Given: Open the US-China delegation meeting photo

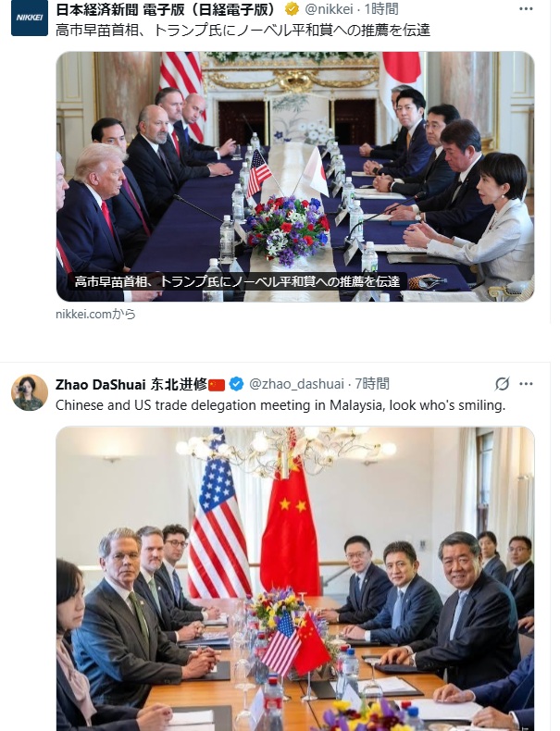Looking at the screenshot, I should coord(295,578).
